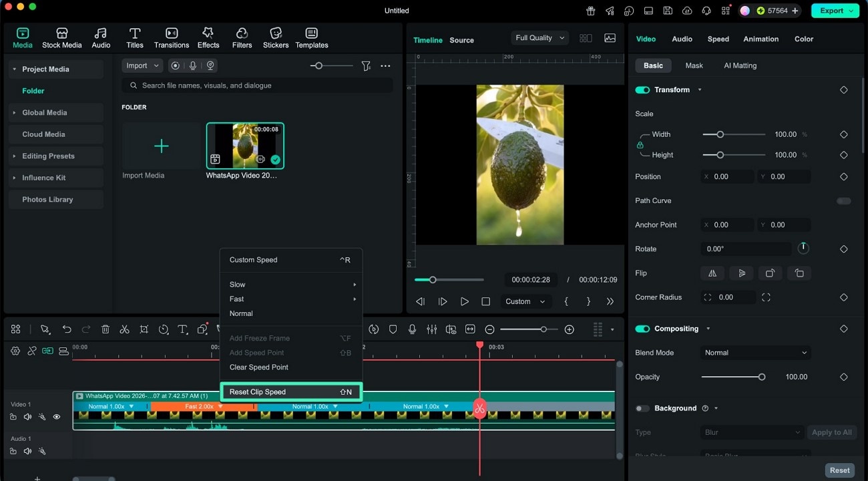Click the media filter funnel icon

point(366,65)
